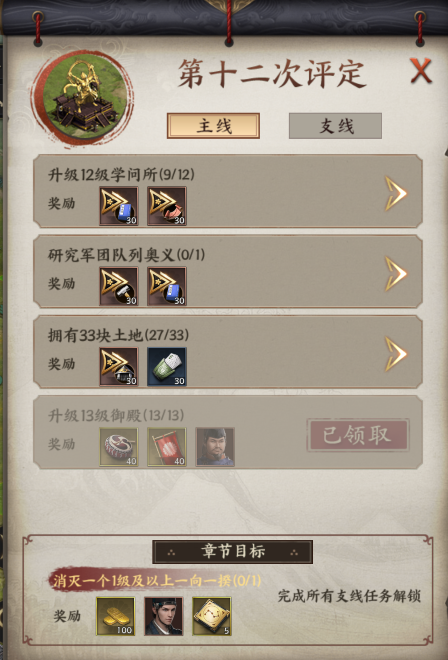Click the 已领取 claimed button

click(x=358, y=435)
